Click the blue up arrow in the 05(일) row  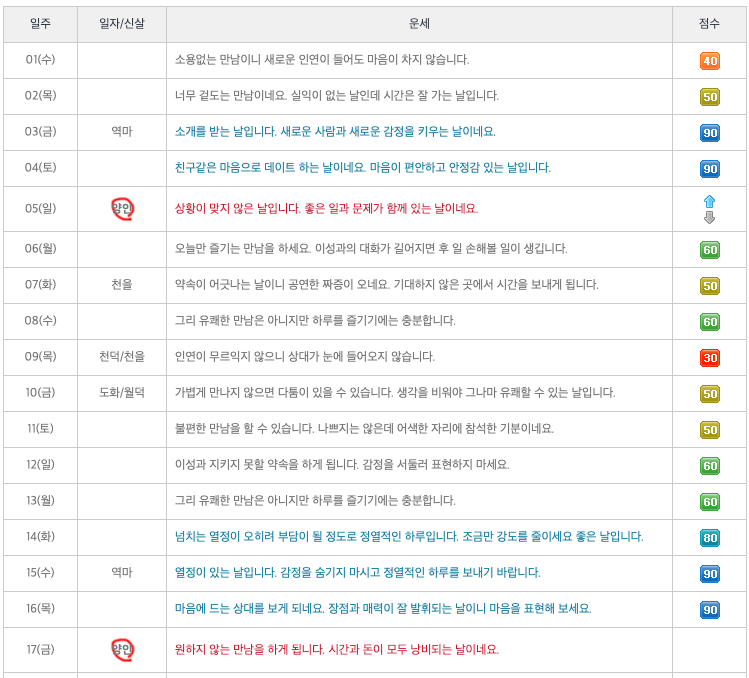click(709, 201)
